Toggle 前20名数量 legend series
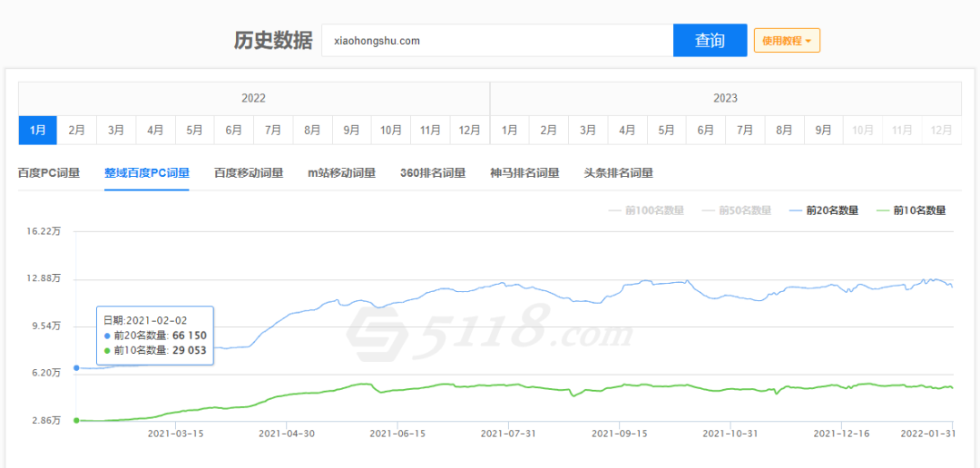This screenshot has height=468, width=980. click(x=826, y=210)
